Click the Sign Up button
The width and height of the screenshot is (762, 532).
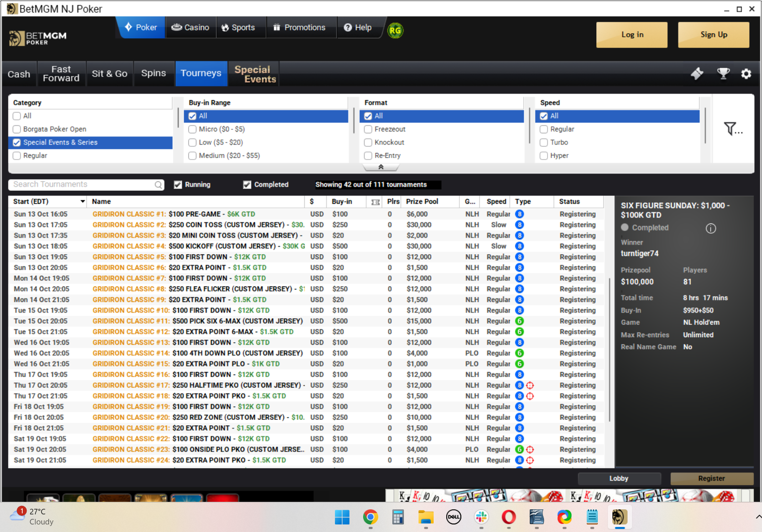point(714,35)
